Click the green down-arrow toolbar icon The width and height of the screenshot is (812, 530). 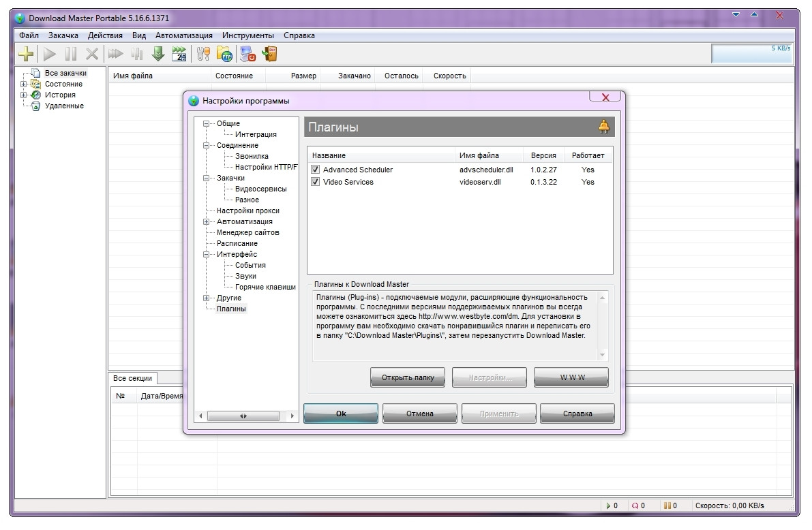pyautogui.click(x=158, y=54)
